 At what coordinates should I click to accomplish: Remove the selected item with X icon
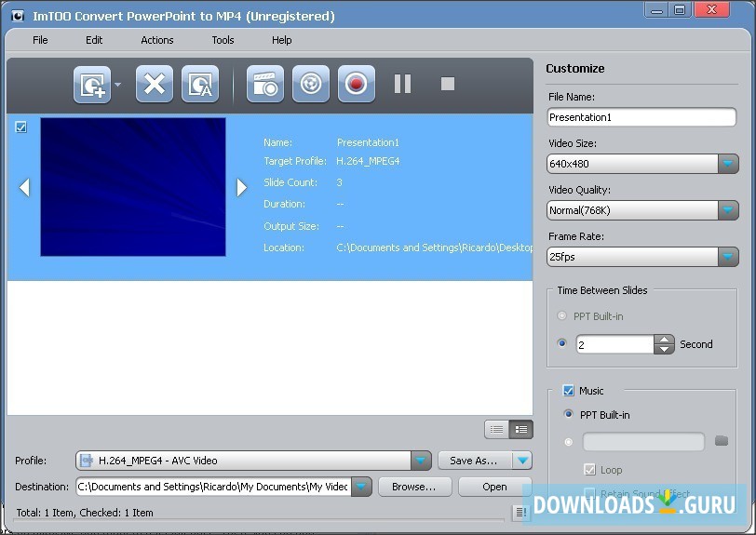coord(155,85)
